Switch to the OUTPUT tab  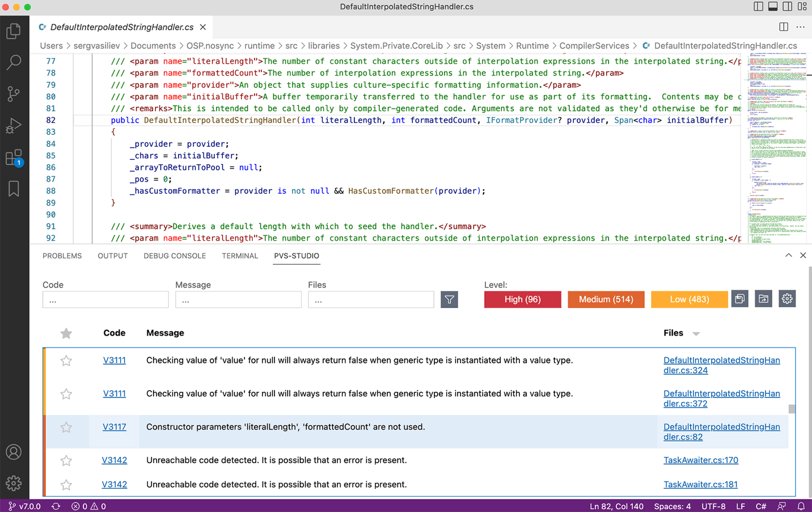112,256
